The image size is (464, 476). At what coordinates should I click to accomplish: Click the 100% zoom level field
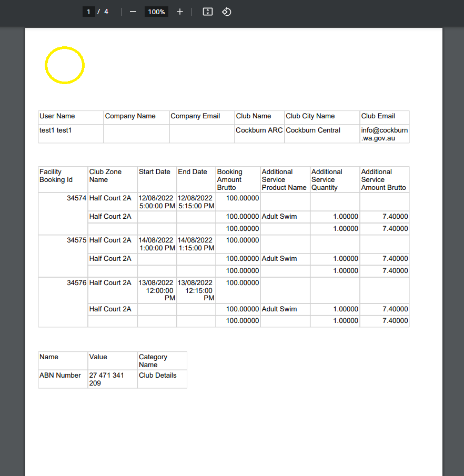click(156, 12)
